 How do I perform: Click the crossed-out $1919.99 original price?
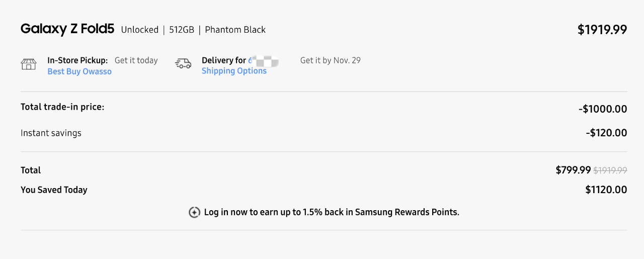coord(610,170)
